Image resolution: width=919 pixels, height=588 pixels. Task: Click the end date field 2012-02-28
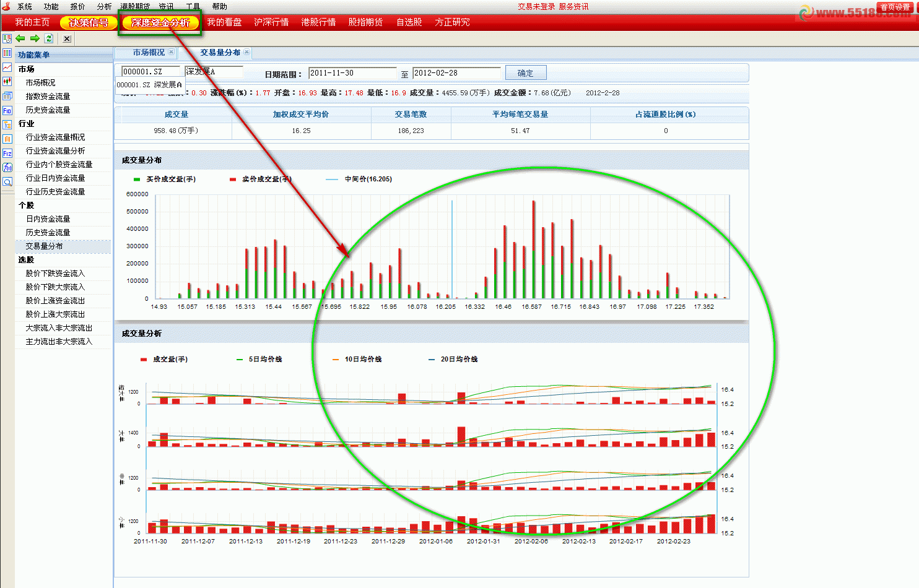(x=456, y=73)
